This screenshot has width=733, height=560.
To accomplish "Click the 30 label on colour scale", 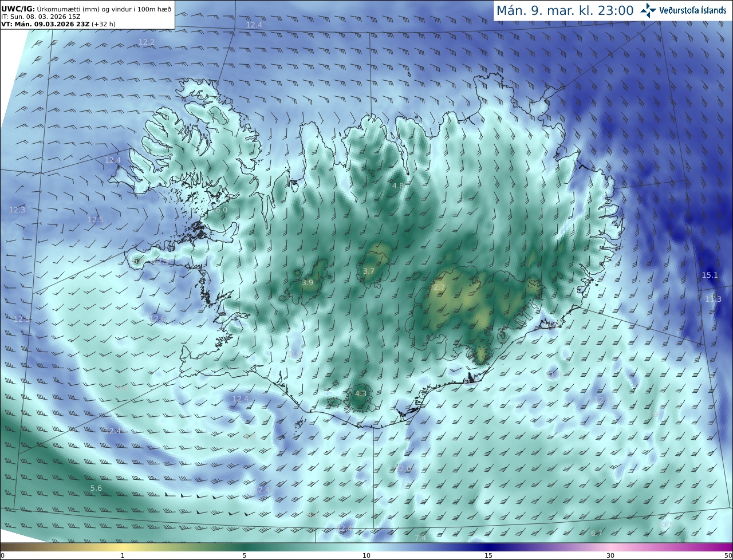I will [610, 555].
